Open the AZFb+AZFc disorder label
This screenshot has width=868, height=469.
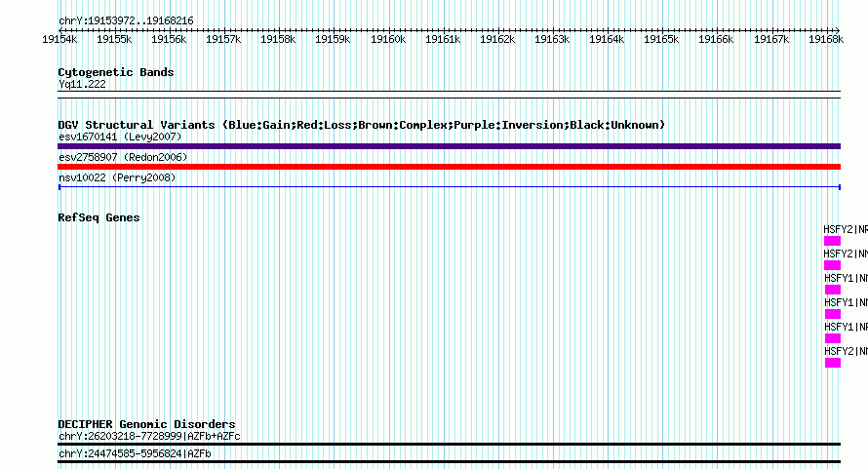coord(149,436)
